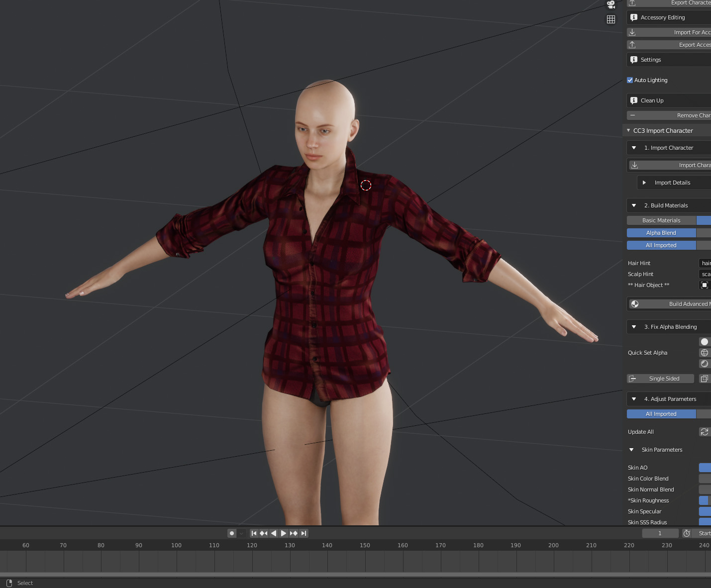Click the preview range stopwatch icon
The height and width of the screenshot is (588, 711).
[x=687, y=533]
